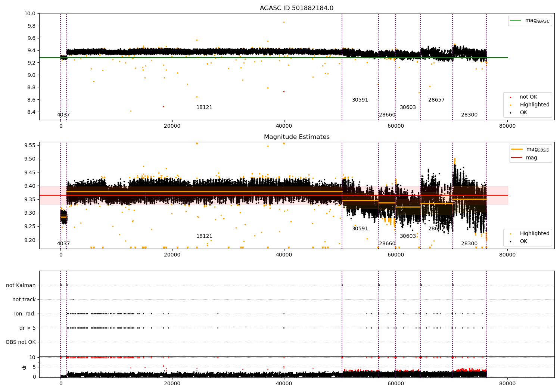
Task: Click y-axis tick 9.35 in middle plot
Action: point(29,200)
